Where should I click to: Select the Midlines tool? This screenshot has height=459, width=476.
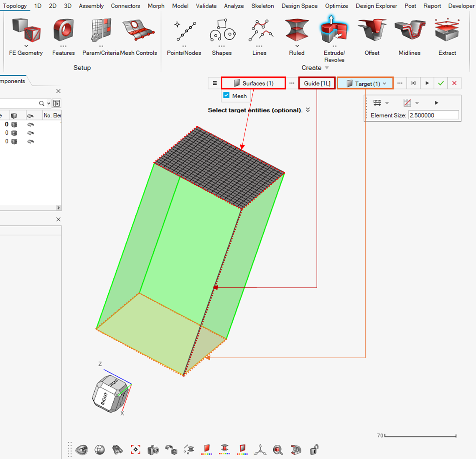(x=410, y=36)
